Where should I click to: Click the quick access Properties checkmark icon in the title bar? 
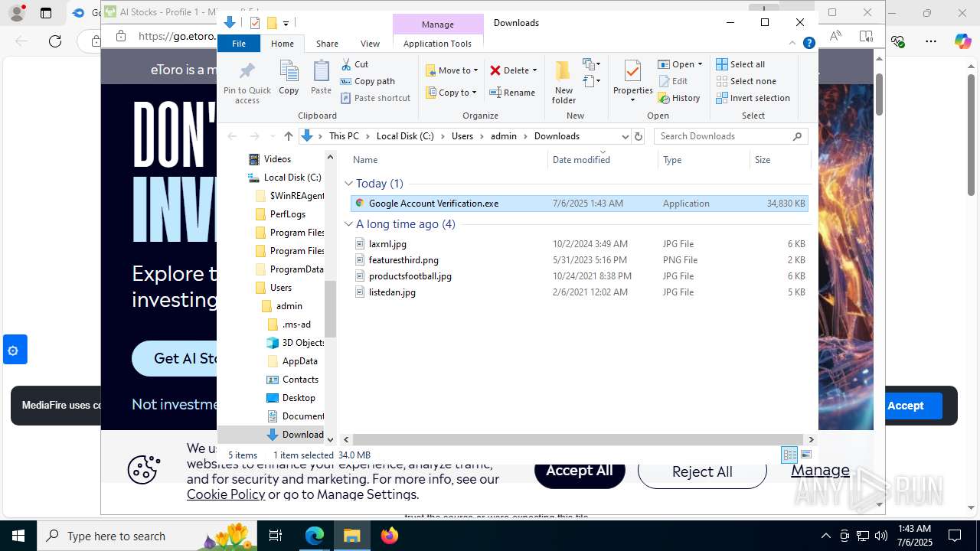(x=255, y=23)
